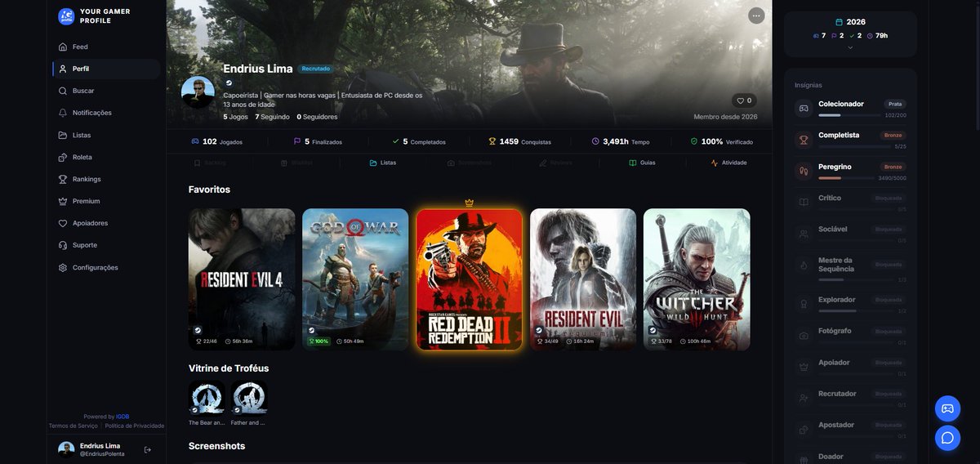Screen dimensions: 980x464
Task: Click the Your Gamer Profile logo
Action: 66,16
